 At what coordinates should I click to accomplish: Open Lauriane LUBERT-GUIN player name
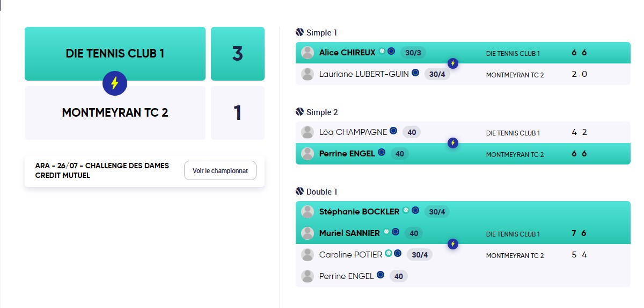pyautogui.click(x=364, y=74)
